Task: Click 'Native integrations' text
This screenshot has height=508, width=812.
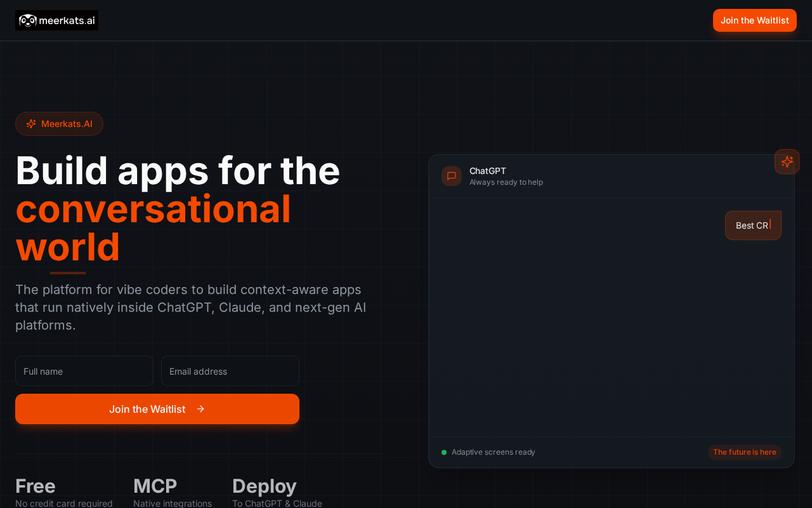Action: point(173,504)
